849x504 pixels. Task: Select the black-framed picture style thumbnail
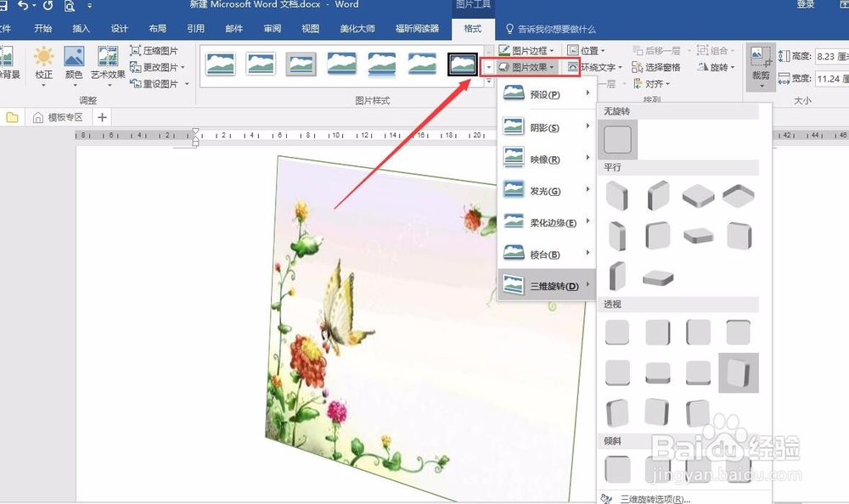pyautogui.click(x=463, y=64)
